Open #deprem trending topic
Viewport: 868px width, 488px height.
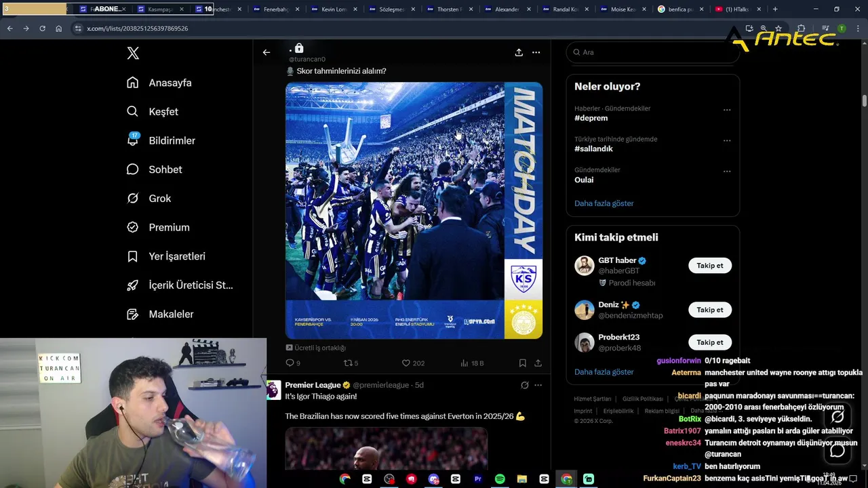(x=591, y=118)
